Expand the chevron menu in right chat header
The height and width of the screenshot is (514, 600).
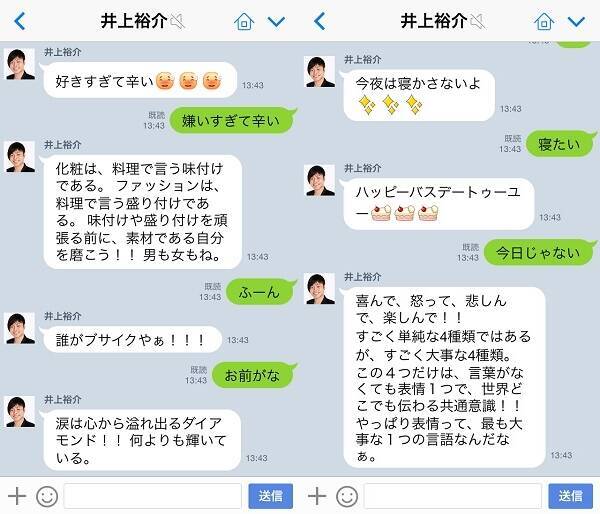pyautogui.click(x=576, y=22)
